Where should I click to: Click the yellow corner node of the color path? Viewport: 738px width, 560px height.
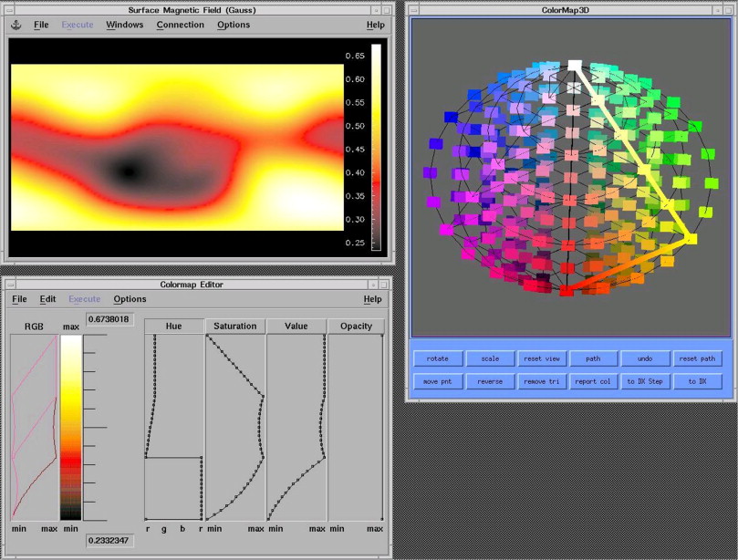click(x=691, y=239)
